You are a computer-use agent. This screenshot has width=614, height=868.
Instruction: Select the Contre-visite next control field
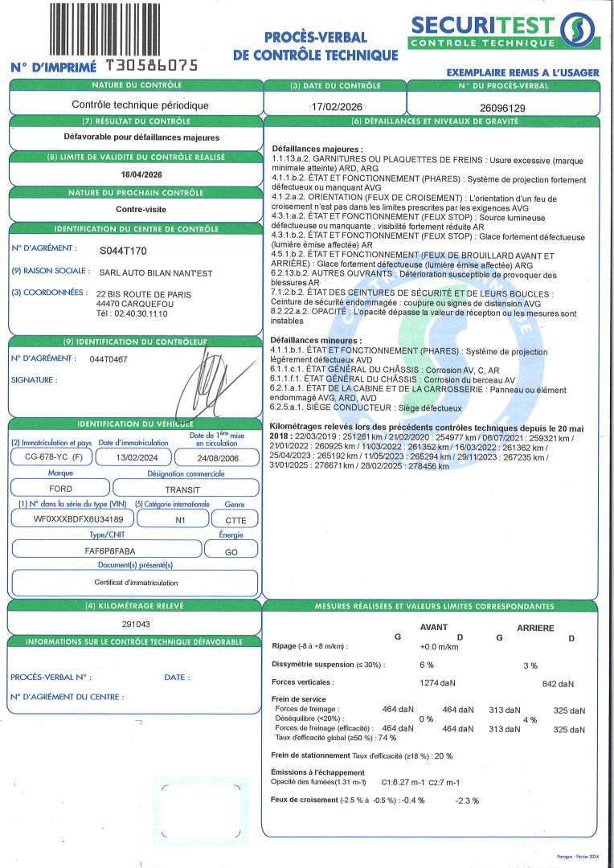click(136, 209)
